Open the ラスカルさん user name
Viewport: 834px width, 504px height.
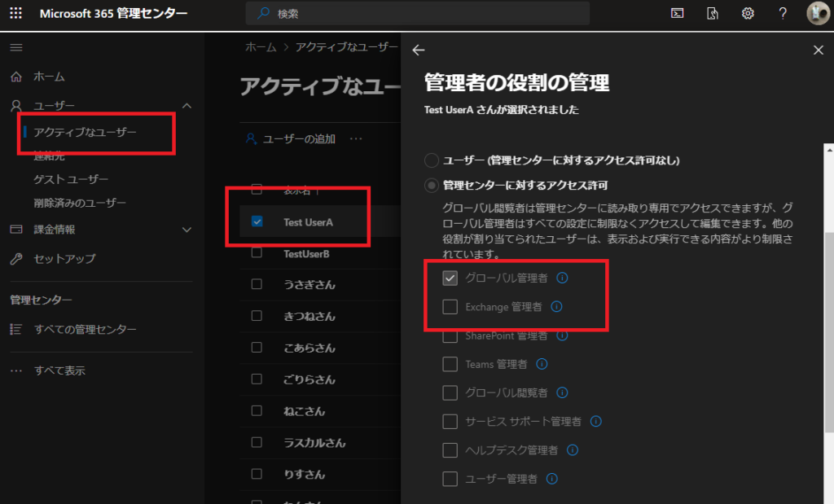(x=314, y=443)
